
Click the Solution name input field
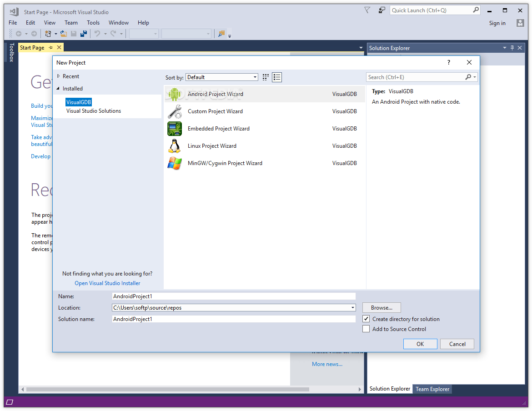[234, 319]
